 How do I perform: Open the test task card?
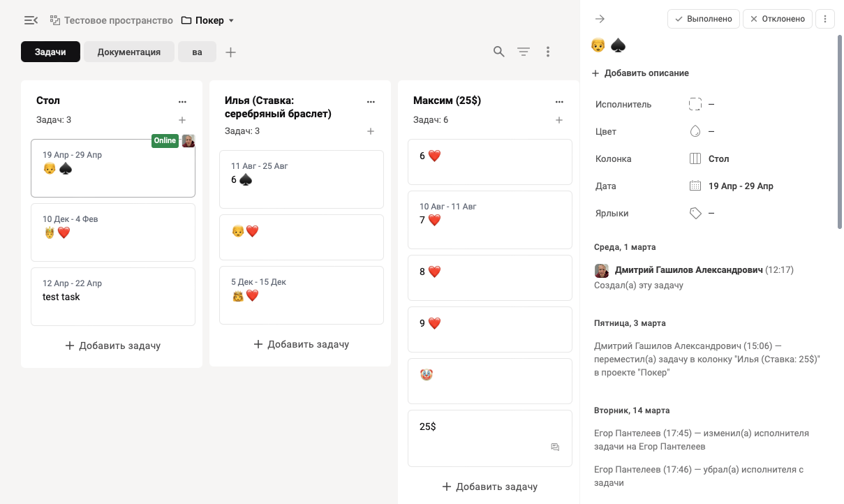[113, 297]
